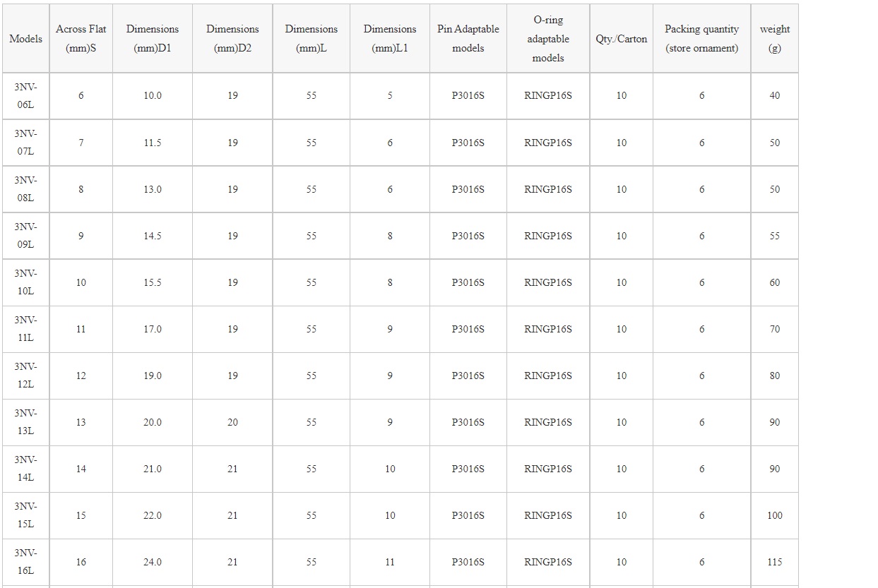878x588 pixels.
Task: Click D1 value 13.0 in 3NV-08L row
Action: [x=153, y=189]
